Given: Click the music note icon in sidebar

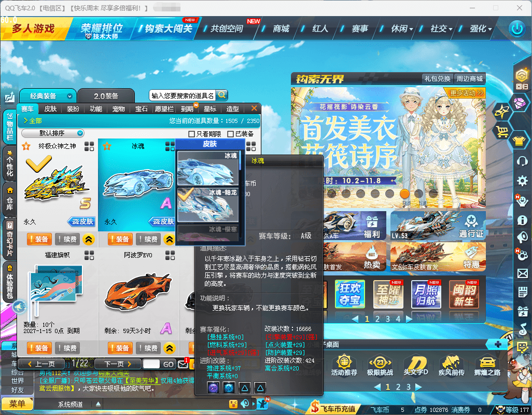Looking at the screenshot, I should [522, 328].
